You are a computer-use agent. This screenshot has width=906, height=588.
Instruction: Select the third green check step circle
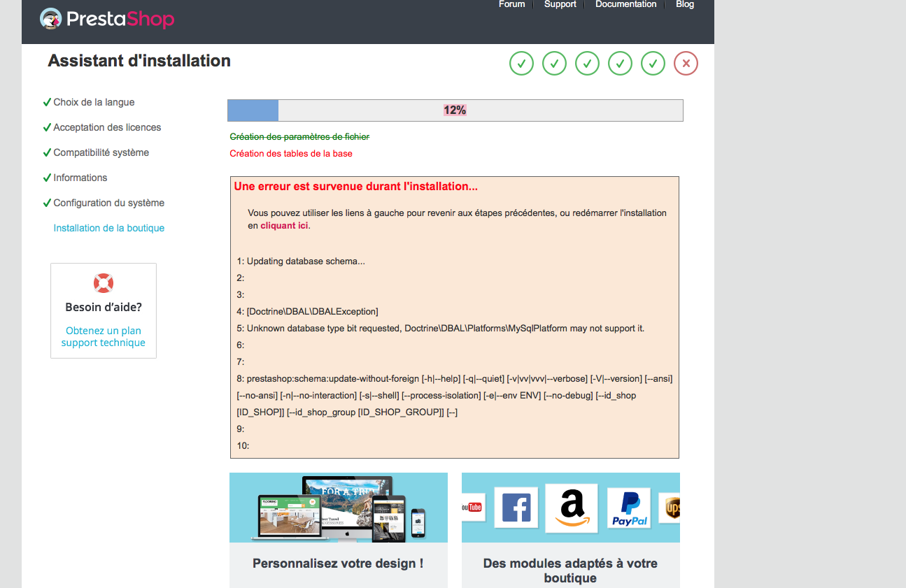click(587, 64)
